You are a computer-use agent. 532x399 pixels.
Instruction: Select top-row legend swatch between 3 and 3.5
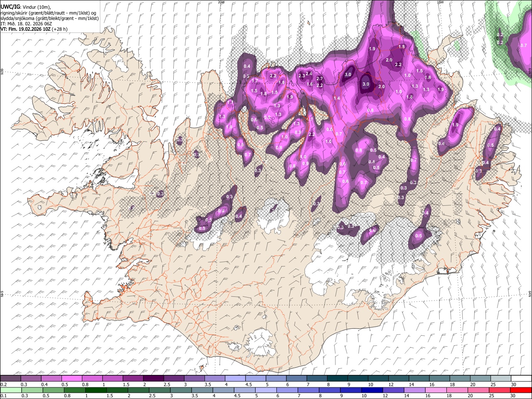pyautogui.click(x=194, y=378)
